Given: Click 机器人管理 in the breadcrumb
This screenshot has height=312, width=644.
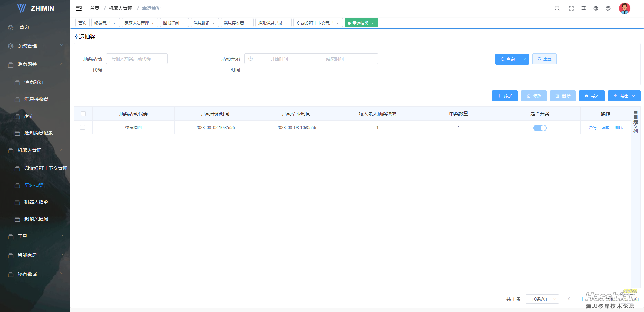Looking at the screenshot, I should pyautogui.click(x=120, y=8).
